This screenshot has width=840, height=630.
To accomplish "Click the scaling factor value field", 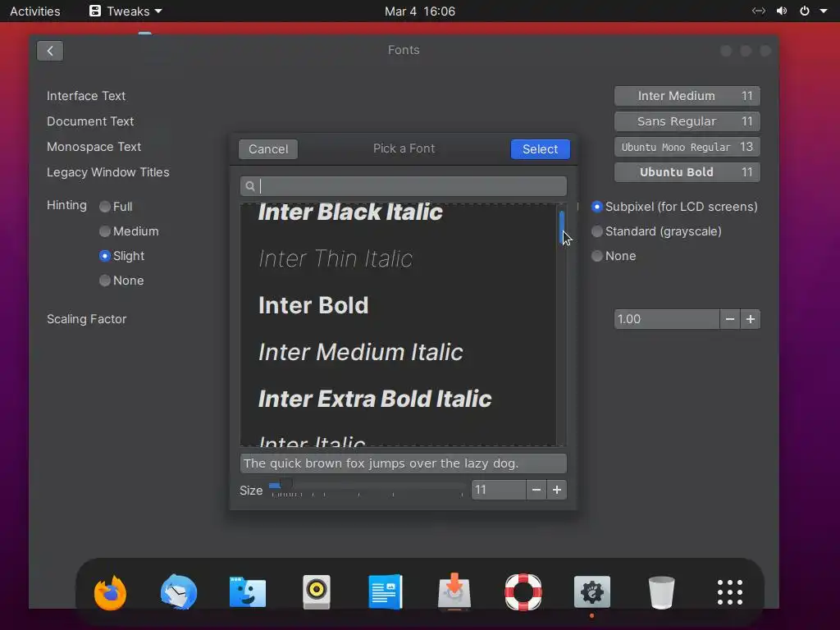I will coord(666,319).
